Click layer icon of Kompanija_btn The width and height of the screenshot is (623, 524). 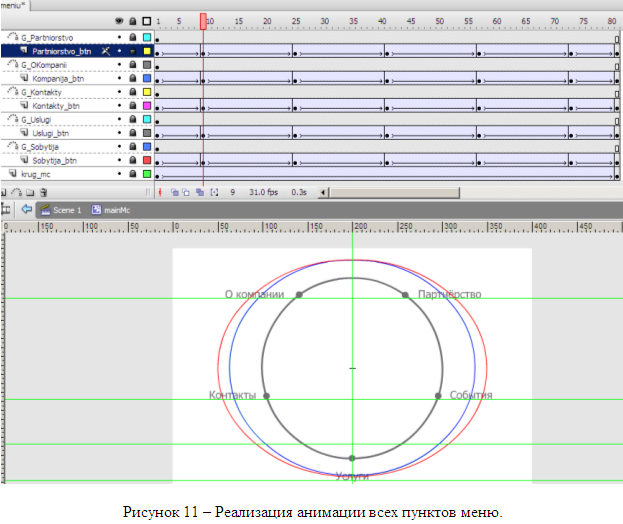coord(24,78)
